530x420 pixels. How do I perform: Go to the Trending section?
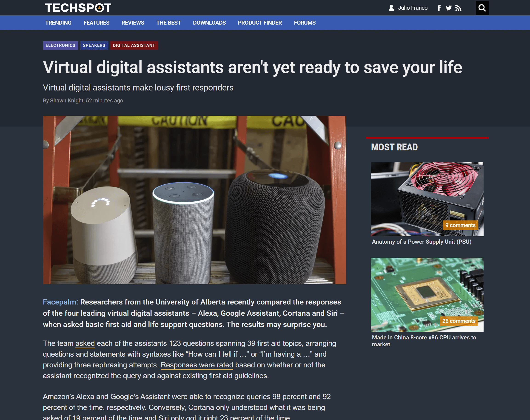(58, 23)
